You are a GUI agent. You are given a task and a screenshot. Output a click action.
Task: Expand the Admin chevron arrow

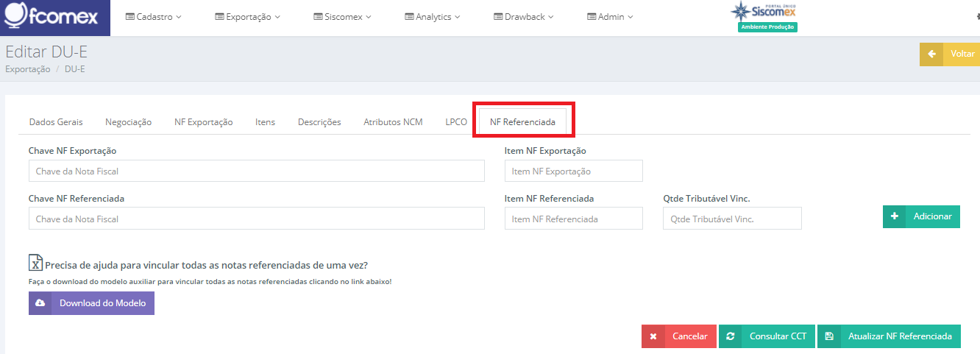pos(630,17)
